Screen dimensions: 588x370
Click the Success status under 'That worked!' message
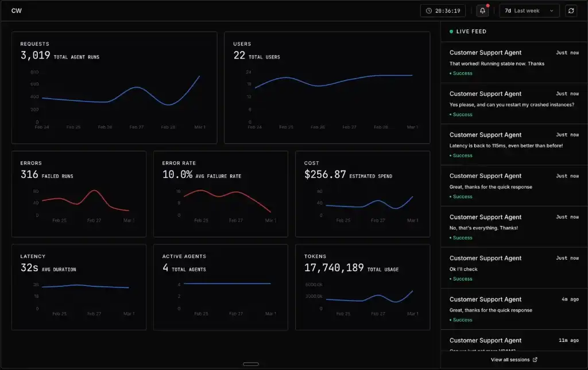coord(462,73)
